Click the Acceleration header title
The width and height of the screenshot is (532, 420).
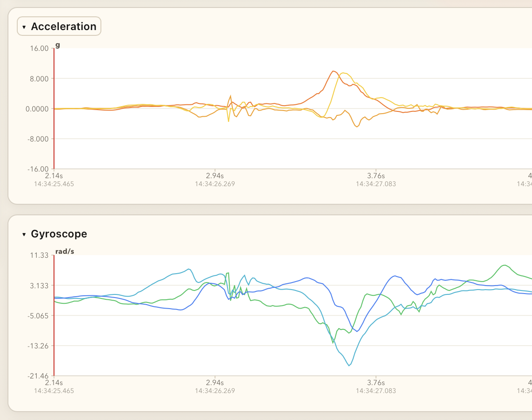pyautogui.click(x=63, y=27)
